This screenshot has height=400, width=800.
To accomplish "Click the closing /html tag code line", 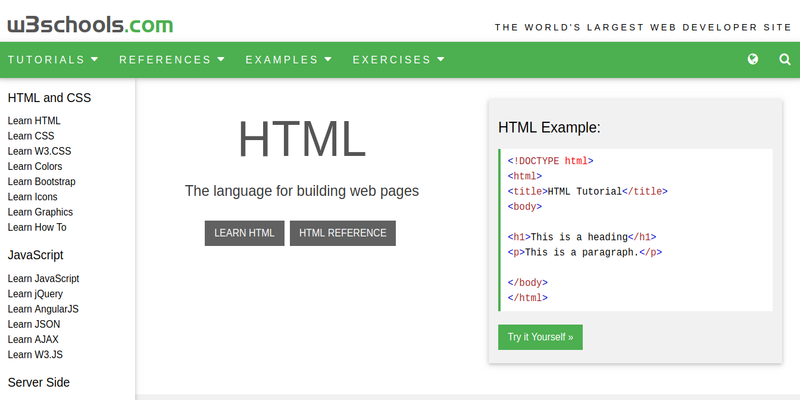I will [528, 298].
